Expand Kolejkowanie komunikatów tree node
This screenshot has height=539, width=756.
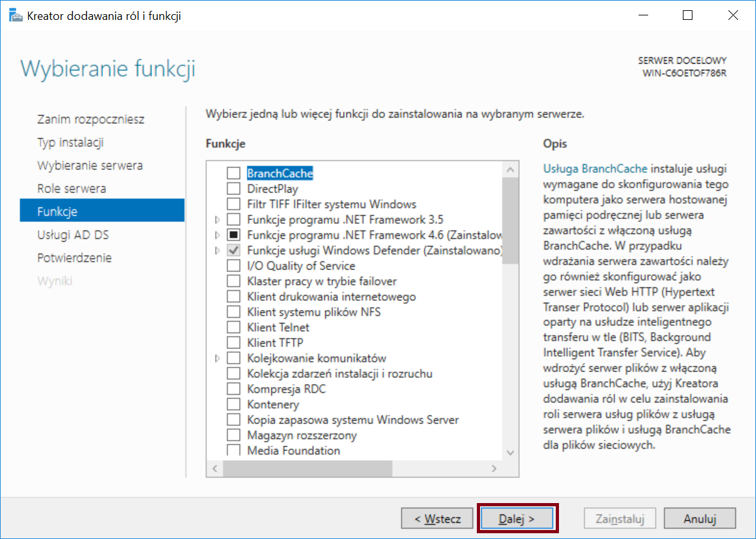[x=218, y=358]
